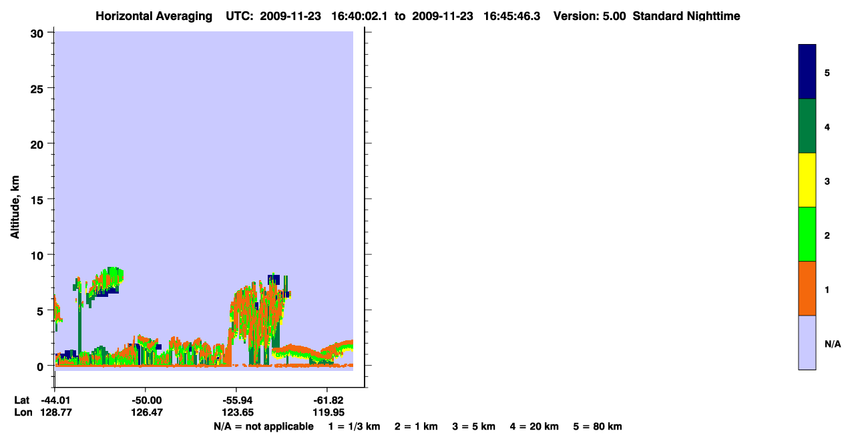Click the longitude value 119.95
Image resolution: width=868 pixels, height=445 pixels.
327,412
